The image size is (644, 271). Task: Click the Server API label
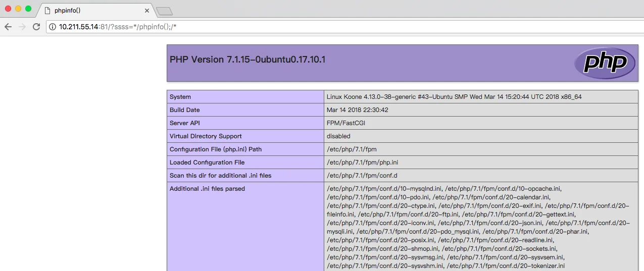[185, 123]
